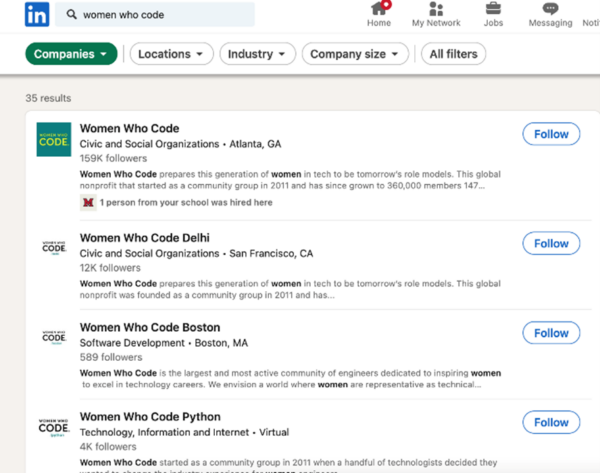Open the LinkedIn home logo
Image resolution: width=600 pixels, height=473 pixels.
[x=37, y=15]
